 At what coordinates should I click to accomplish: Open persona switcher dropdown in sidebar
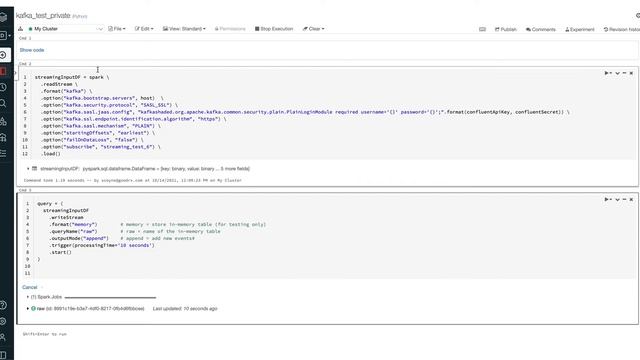point(4,36)
